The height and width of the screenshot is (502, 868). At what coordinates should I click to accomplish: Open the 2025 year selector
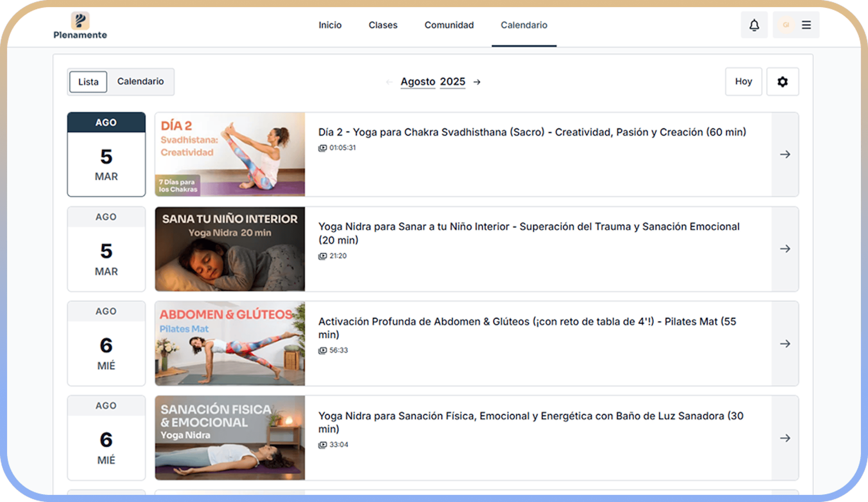452,82
